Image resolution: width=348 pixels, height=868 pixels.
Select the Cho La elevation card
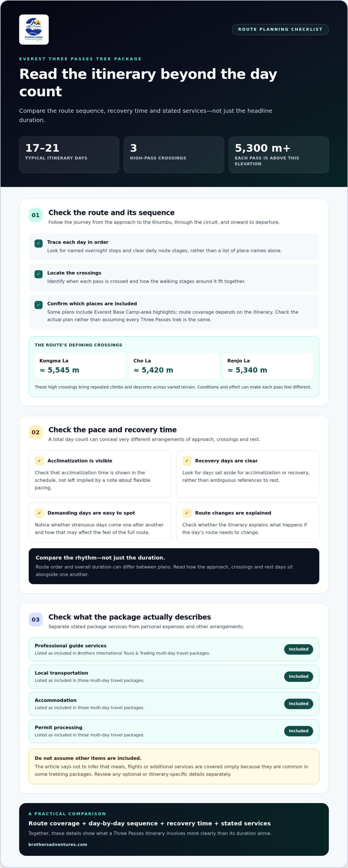click(174, 366)
